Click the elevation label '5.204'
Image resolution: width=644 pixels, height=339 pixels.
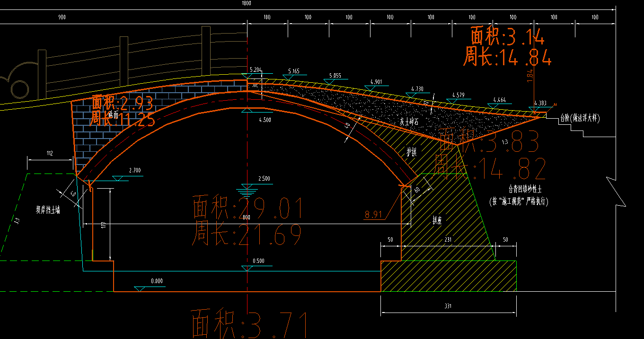coord(256,70)
